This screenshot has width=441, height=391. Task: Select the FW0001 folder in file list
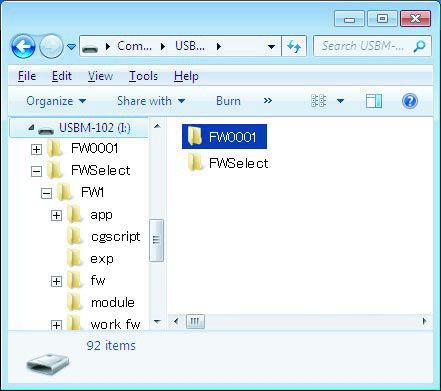(224, 137)
